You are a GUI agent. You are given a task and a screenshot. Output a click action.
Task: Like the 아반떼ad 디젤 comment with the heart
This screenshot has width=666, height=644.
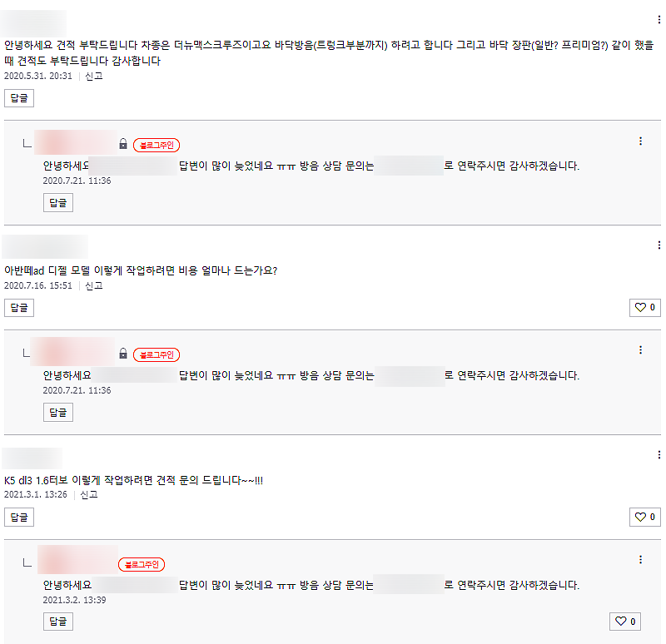click(x=644, y=307)
